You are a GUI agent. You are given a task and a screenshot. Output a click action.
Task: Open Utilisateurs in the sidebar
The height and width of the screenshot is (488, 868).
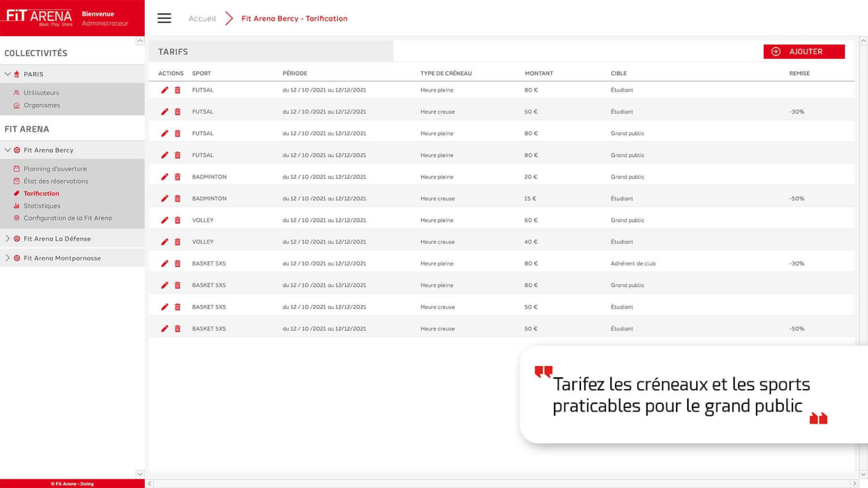pos(41,93)
